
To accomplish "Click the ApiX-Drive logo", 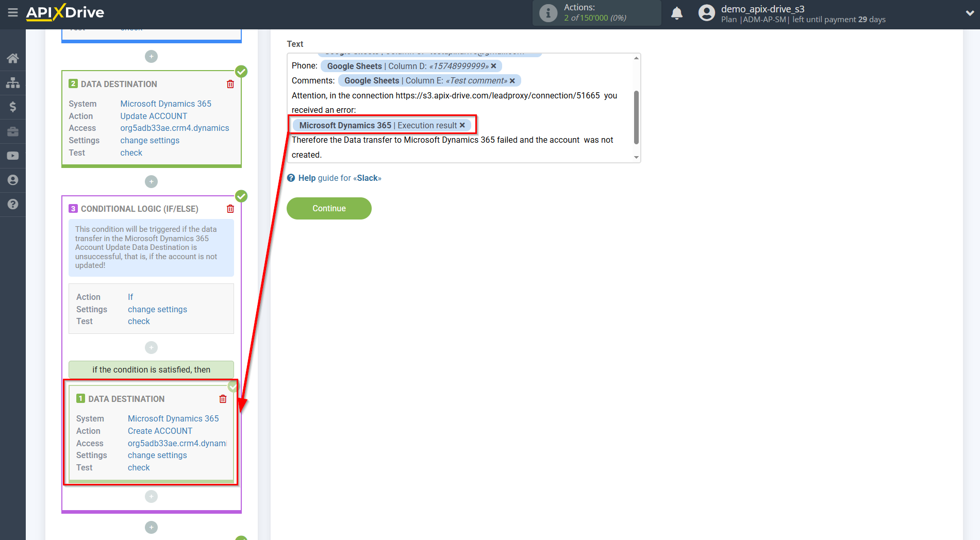I will pos(65,12).
